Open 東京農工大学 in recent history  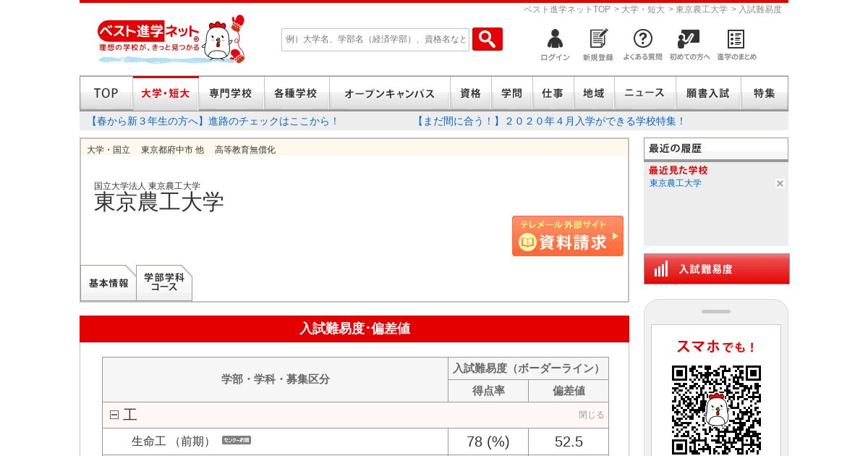tap(676, 184)
